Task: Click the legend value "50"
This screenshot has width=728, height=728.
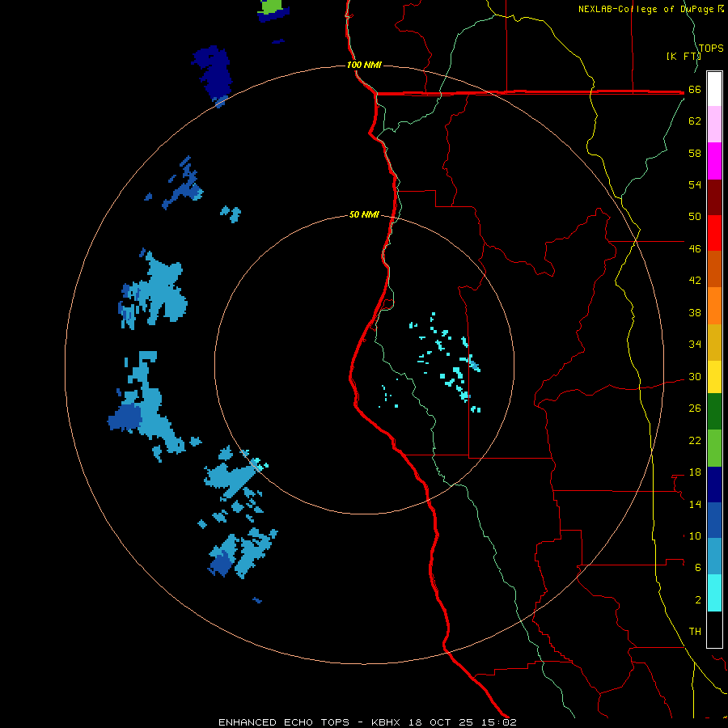Action: pyautogui.click(x=695, y=216)
